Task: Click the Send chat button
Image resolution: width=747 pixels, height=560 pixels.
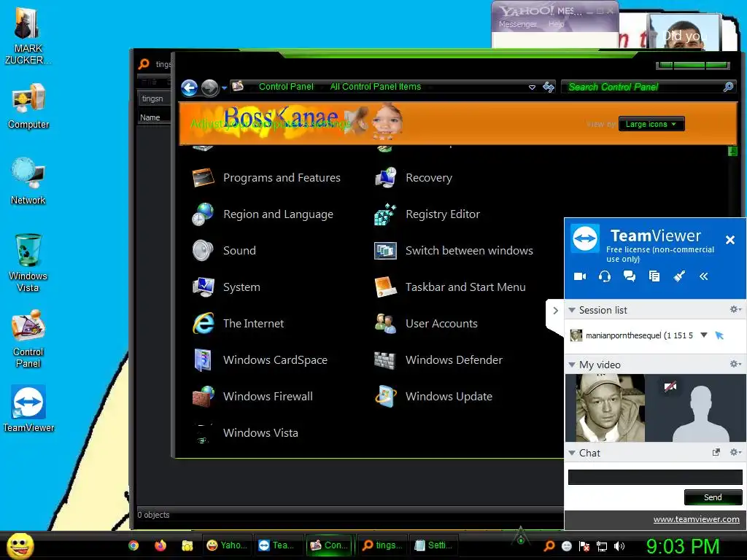Action: (713, 497)
